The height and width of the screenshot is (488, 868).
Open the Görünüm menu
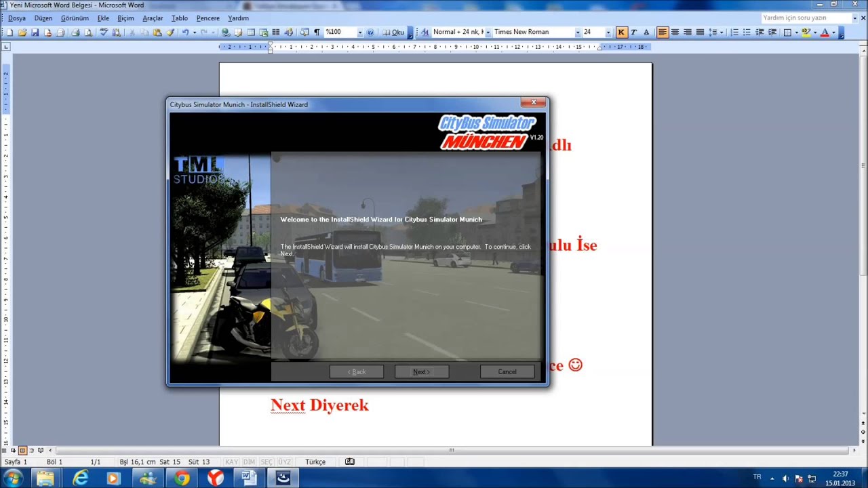pos(75,18)
